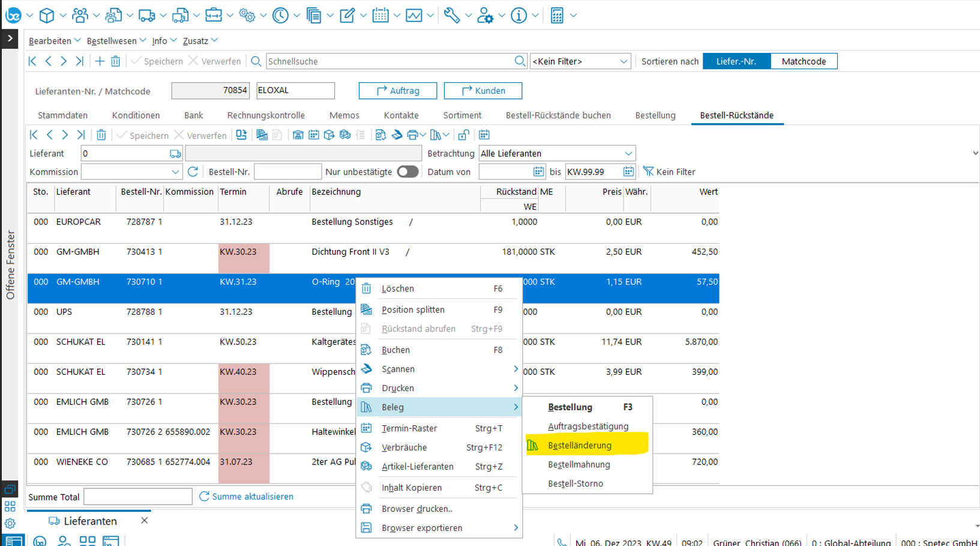Click the wrench tools icon in top toolbar

tap(451, 16)
